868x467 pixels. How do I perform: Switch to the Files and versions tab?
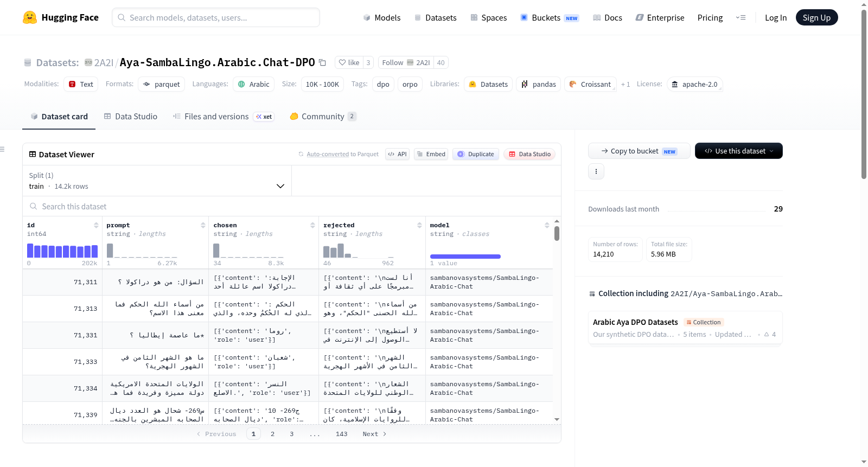tap(224, 116)
